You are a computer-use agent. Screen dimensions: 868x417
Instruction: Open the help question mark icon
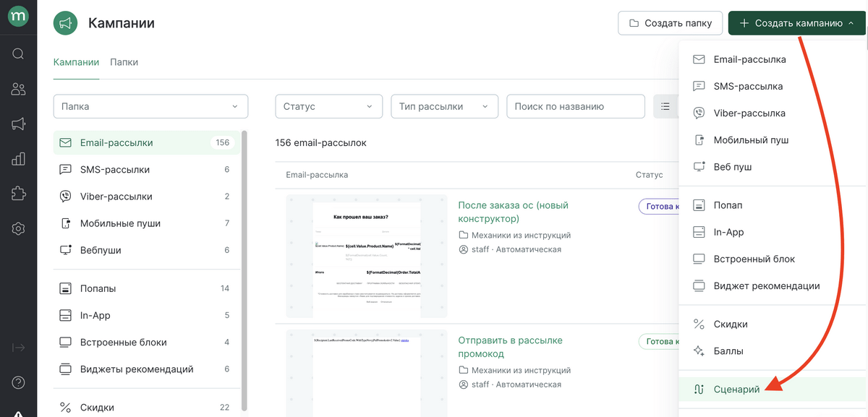pos(18,382)
